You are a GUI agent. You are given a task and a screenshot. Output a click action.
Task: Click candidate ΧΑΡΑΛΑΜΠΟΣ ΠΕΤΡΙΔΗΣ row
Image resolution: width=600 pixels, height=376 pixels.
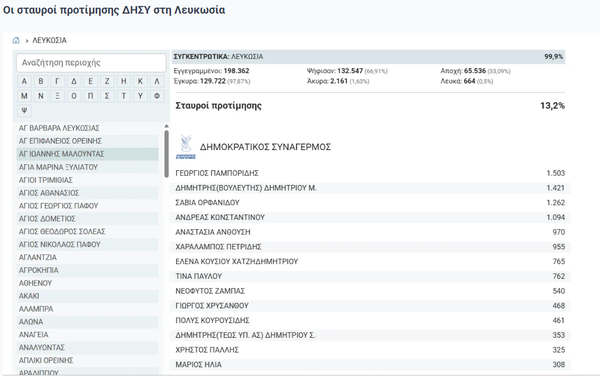(370, 247)
